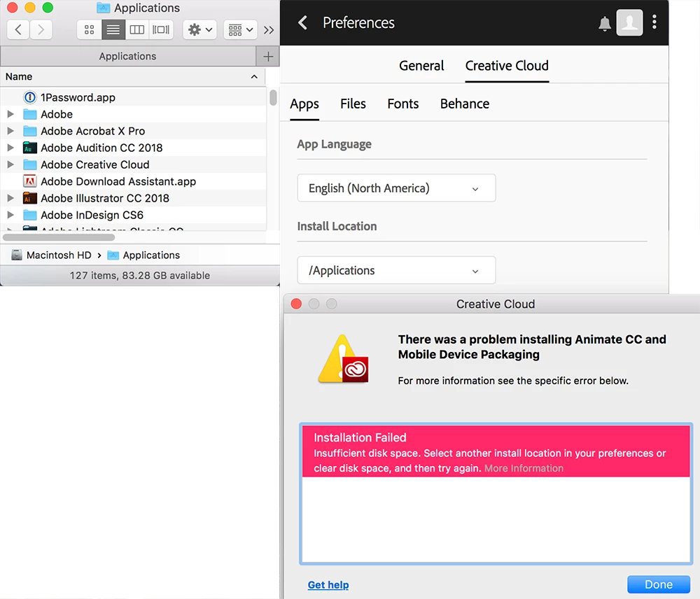Expand Adobe Audition CC 2018 folder

click(10, 148)
